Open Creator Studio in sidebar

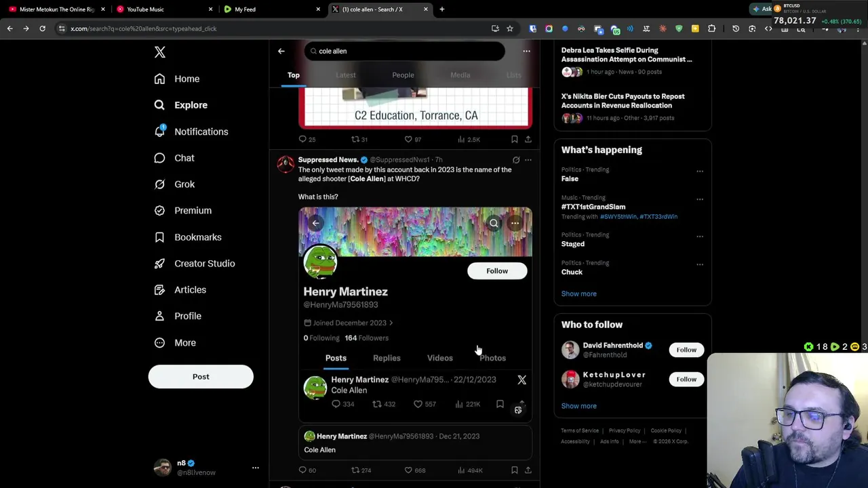(194, 264)
